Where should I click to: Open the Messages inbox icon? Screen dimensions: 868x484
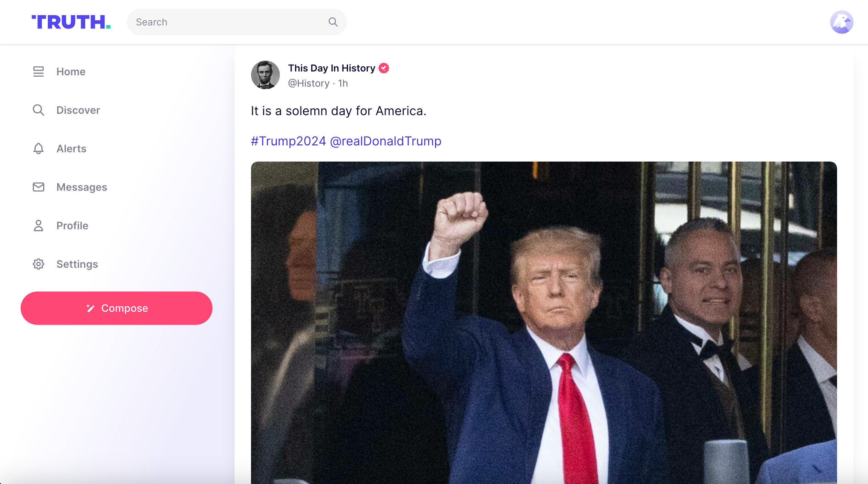(38, 187)
